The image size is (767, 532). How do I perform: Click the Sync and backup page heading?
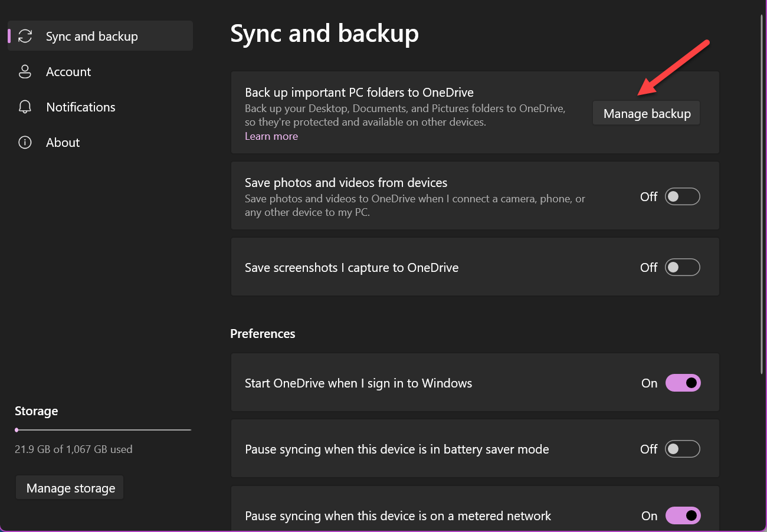(x=324, y=34)
